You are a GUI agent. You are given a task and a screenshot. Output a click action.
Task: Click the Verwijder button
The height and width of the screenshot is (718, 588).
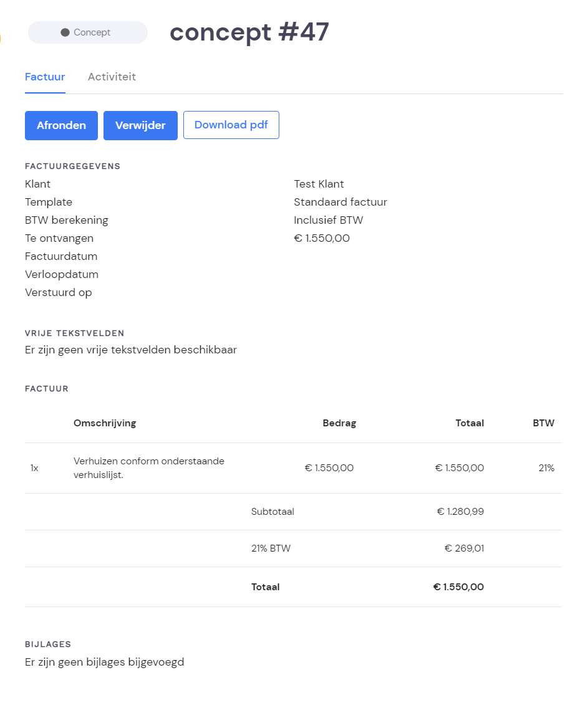click(x=140, y=125)
